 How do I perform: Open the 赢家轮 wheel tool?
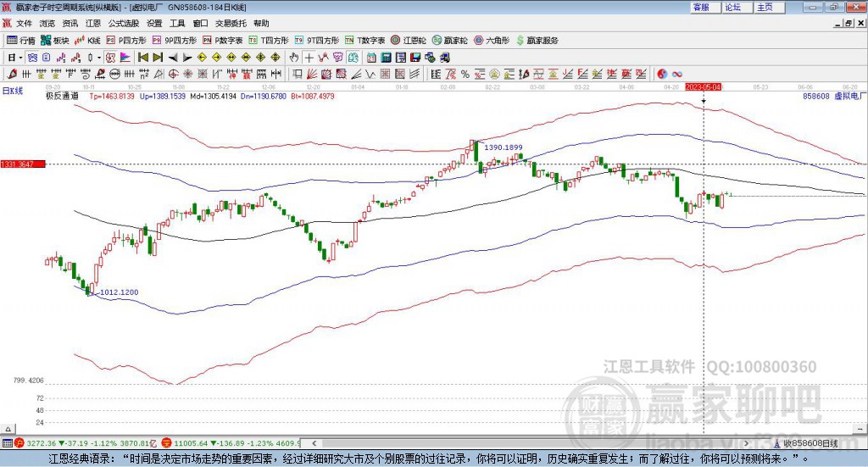(x=450, y=41)
